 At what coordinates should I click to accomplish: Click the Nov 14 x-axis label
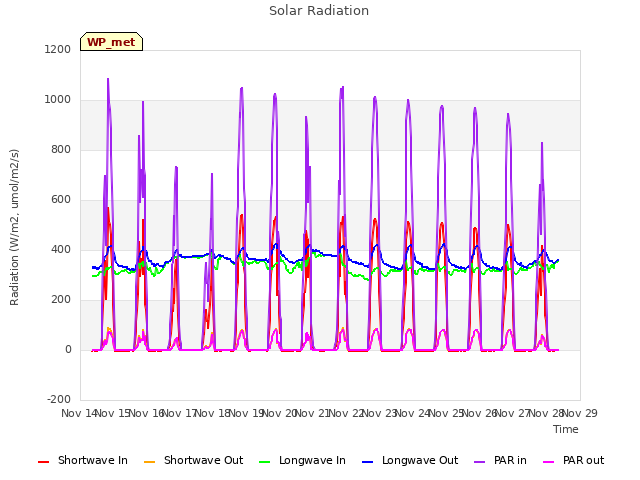[80, 413]
